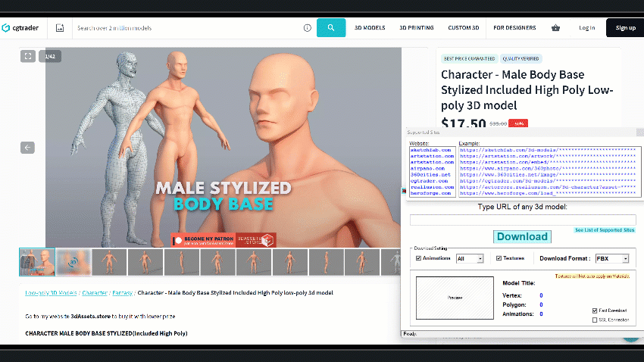The image size is (644, 362).
Task: Select the 360 view thumbnail icon
Action: click(x=73, y=262)
